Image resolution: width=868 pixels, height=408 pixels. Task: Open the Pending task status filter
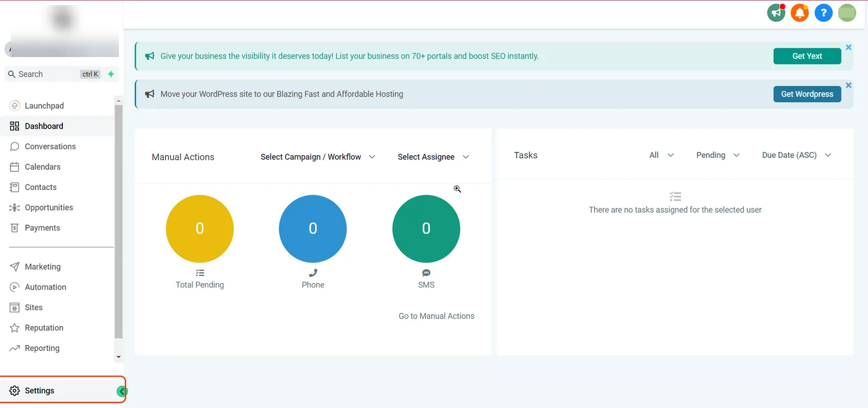pyautogui.click(x=718, y=155)
